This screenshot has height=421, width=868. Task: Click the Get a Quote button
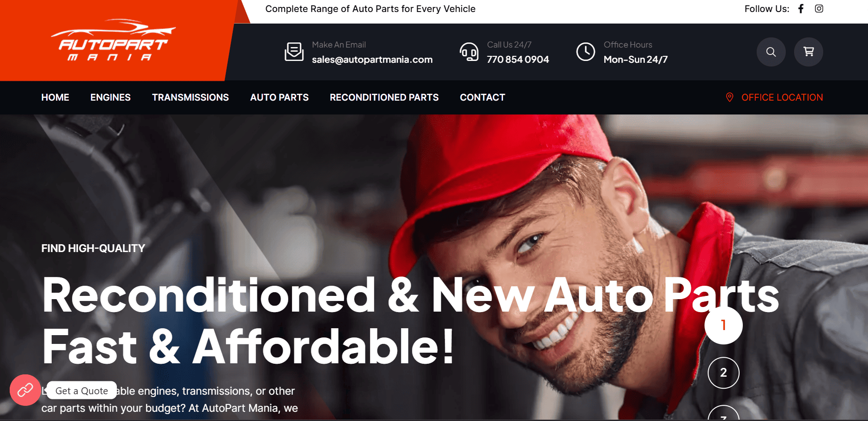(x=82, y=391)
